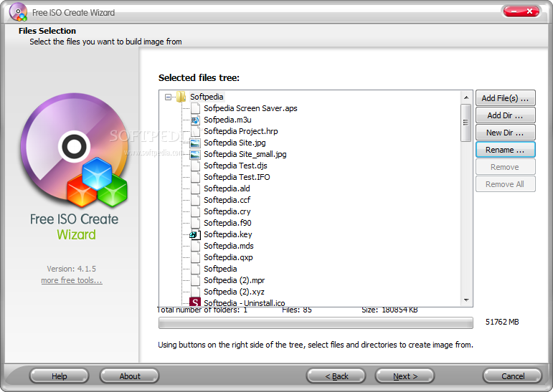Click the Rename button
The image size is (553, 392).
tap(506, 150)
